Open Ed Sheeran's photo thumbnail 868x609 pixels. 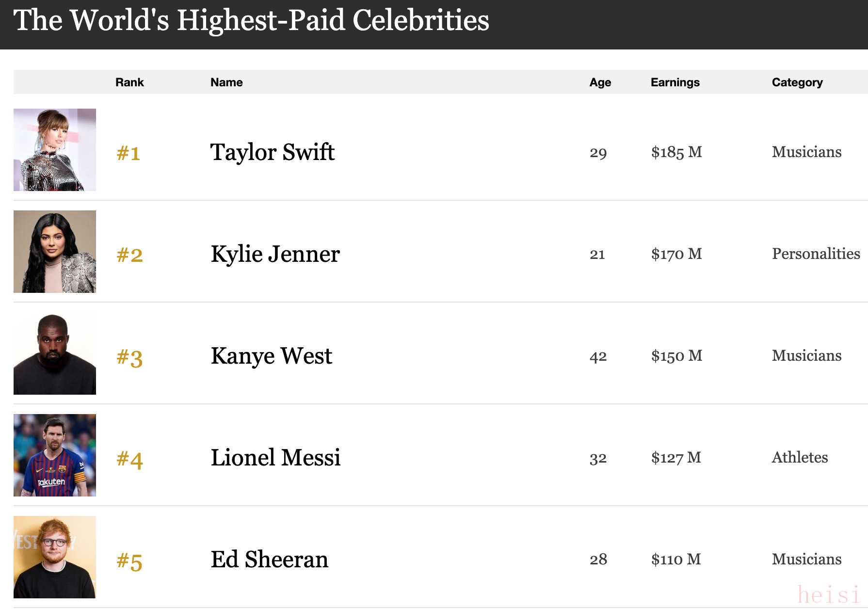click(x=55, y=557)
